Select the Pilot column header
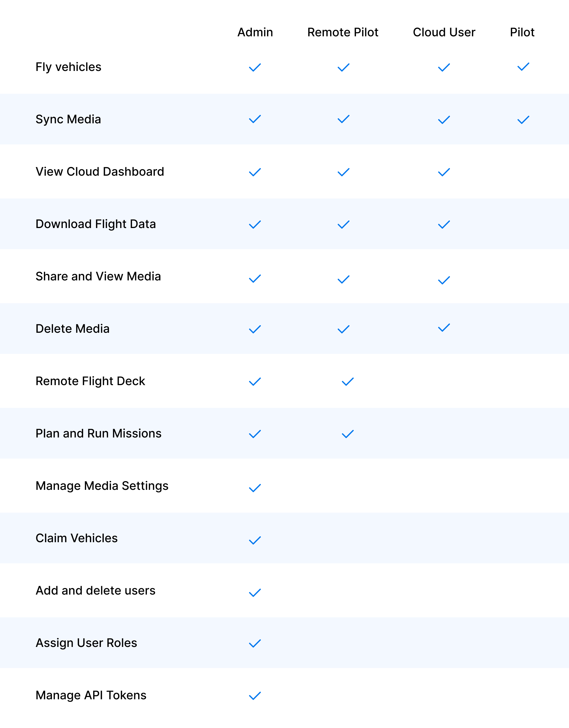The height and width of the screenshot is (728, 569). click(x=522, y=32)
